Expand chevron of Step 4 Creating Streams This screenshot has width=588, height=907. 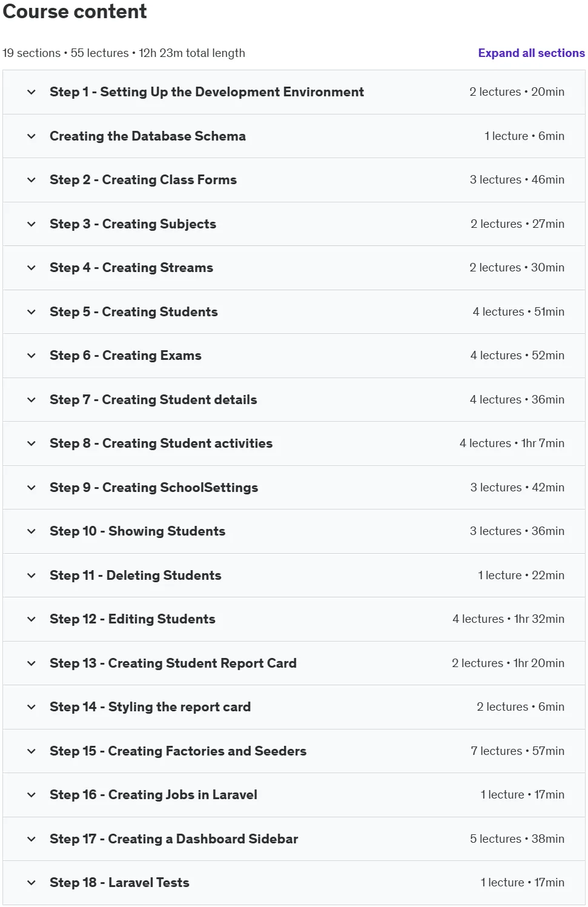(x=31, y=268)
